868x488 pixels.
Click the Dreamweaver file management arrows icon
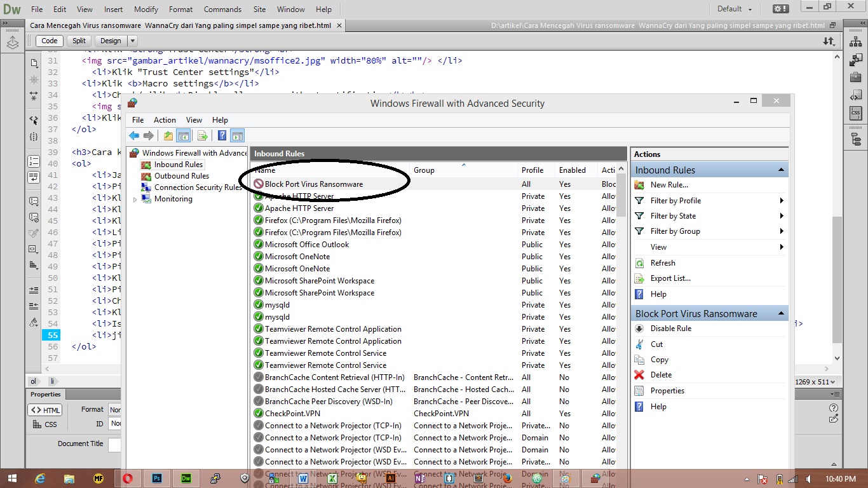(829, 41)
